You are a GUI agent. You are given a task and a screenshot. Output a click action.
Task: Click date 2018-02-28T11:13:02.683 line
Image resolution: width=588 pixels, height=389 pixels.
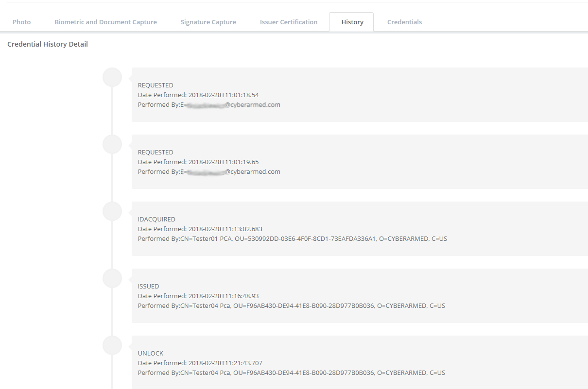[x=200, y=229]
